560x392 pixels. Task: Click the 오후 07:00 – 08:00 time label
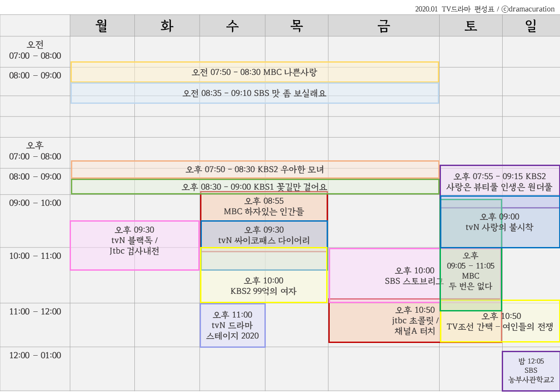tap(35, 151)
